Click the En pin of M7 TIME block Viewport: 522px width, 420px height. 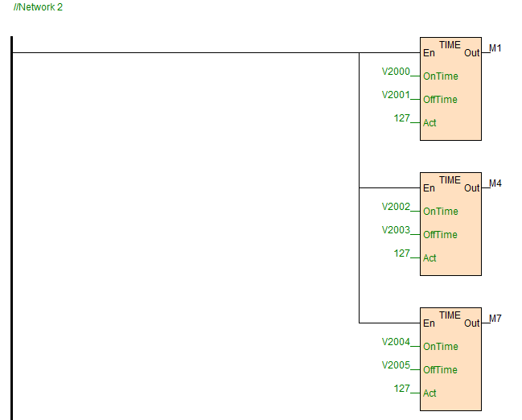pos(429,323)
